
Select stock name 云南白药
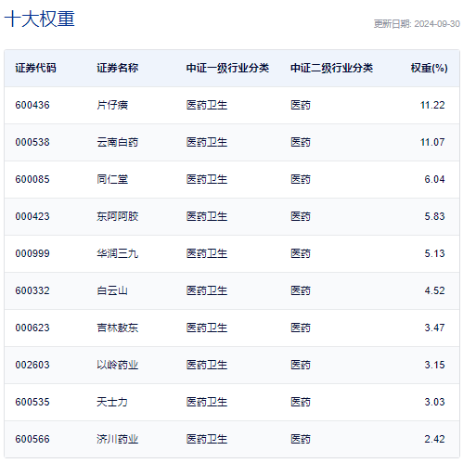click(118, 142)
